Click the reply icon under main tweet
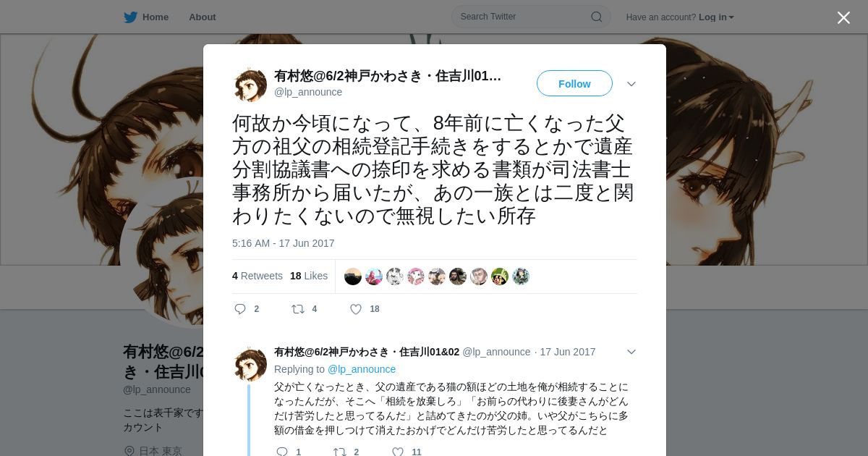868x456 pixels. coord(240,309)
